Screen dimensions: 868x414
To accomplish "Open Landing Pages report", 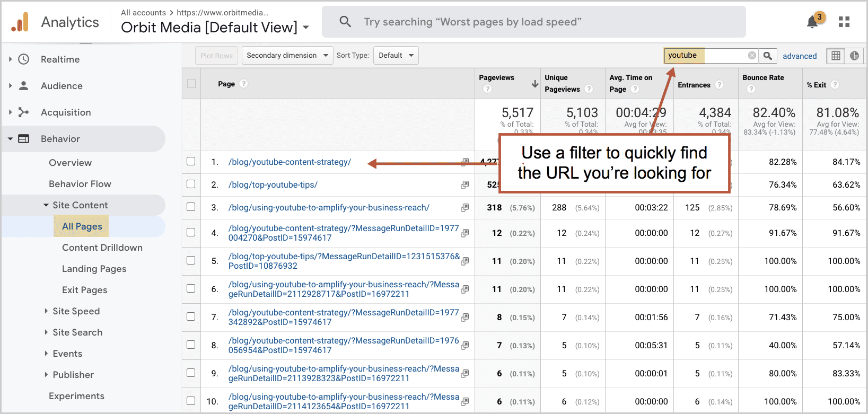I will tap(94, 269).
